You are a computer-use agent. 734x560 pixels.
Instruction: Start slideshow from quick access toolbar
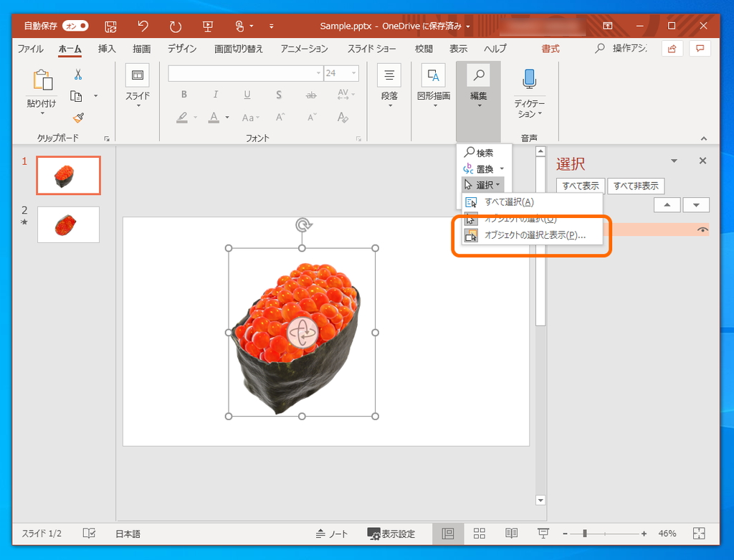click(x=208, y=27)
